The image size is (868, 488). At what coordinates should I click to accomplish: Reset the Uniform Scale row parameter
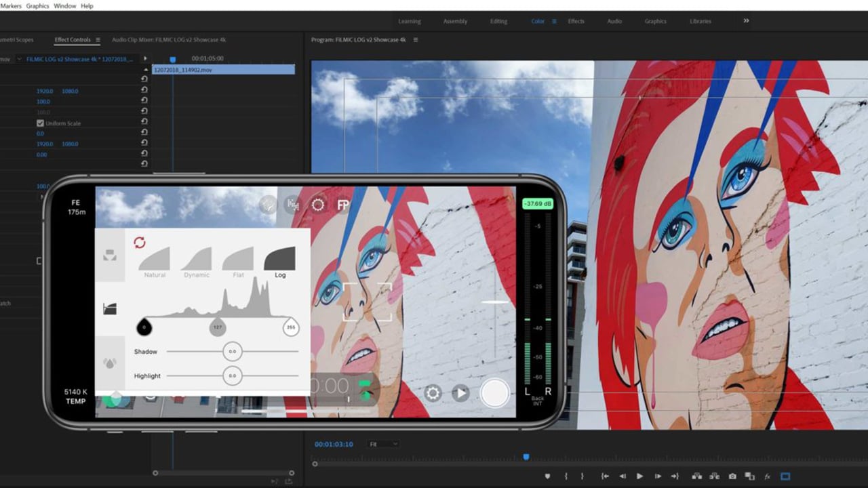click(144, 123)
